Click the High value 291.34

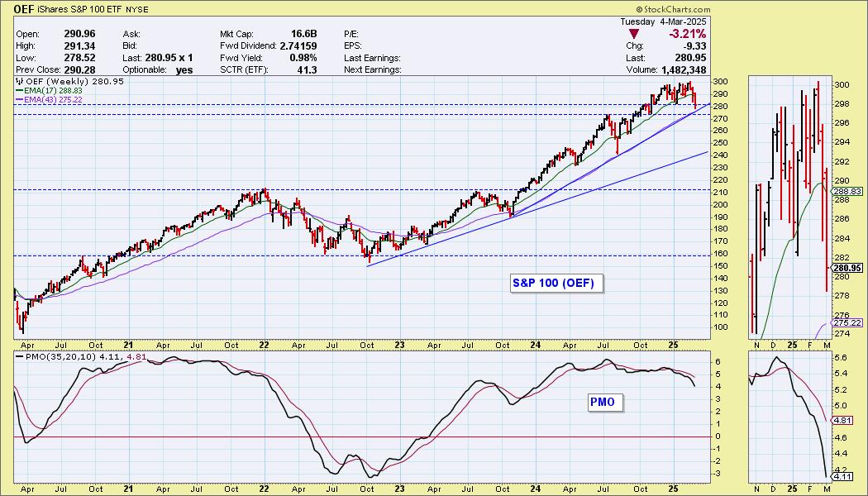[79, 46]
